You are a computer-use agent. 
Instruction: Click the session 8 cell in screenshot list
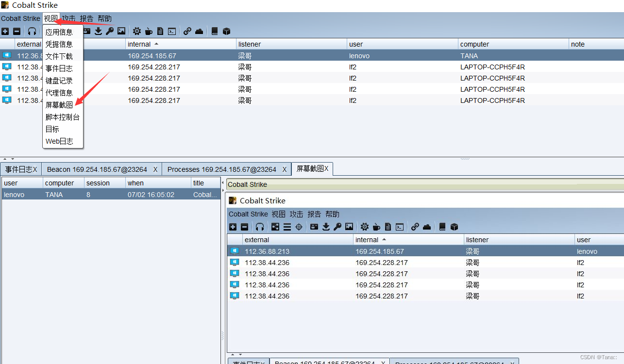104,195
